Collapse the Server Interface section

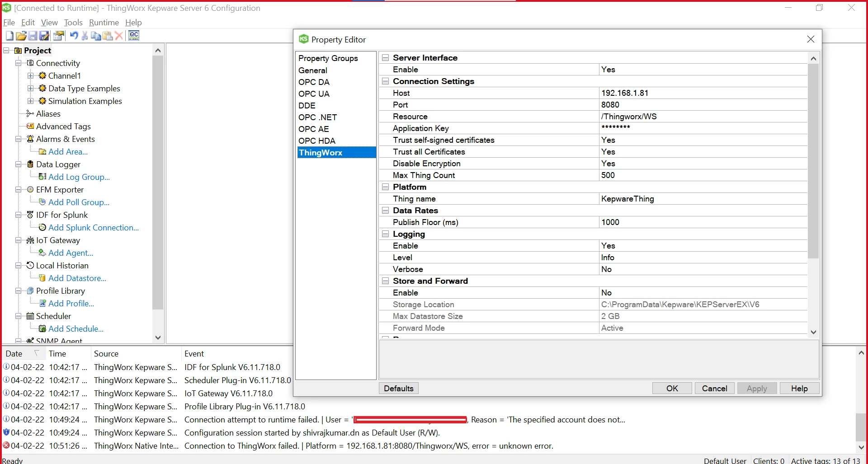[x=385, y=57]
